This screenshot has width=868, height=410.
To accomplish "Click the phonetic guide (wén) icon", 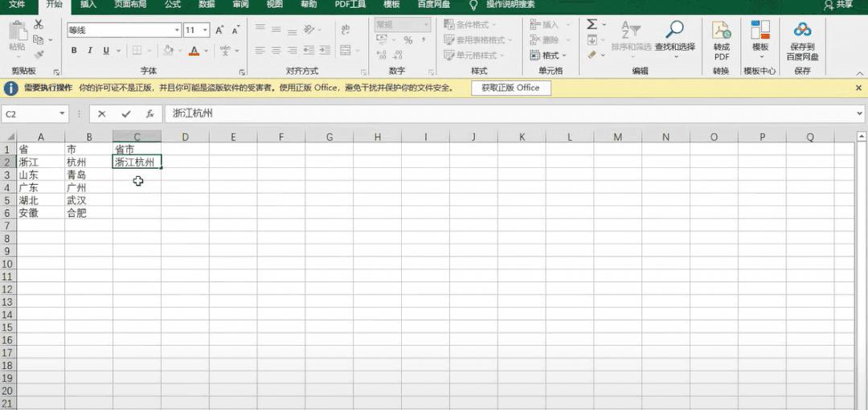I will tap(225, 51).
